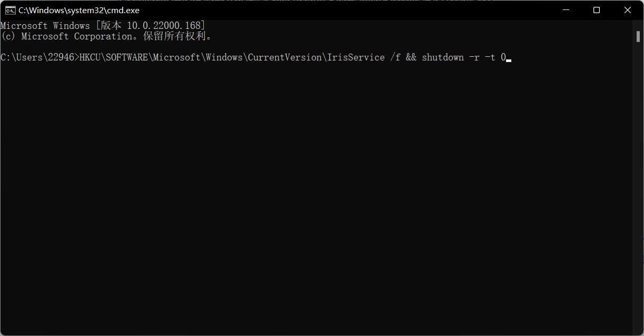Click the empty console area below the prompt
The image size is (644, 336).
pos(316,184)
